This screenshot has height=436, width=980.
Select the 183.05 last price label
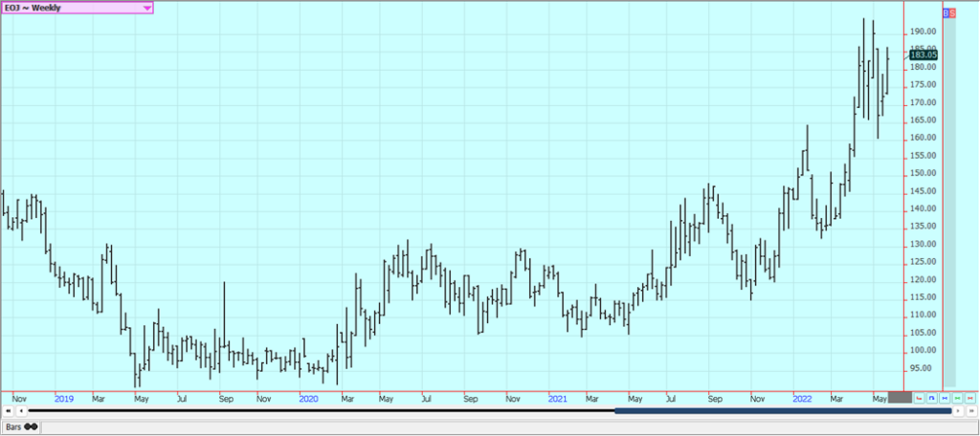[x=924, y=54]
